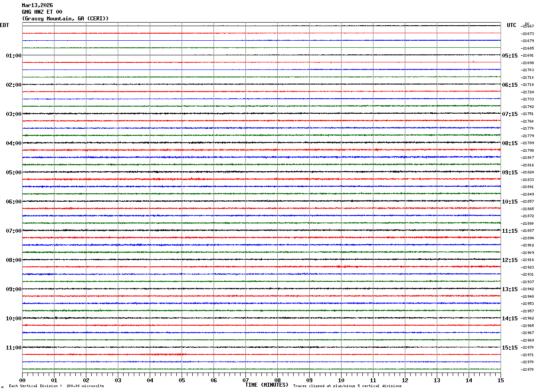Click the -21923 DC offset value

[528, 268]
